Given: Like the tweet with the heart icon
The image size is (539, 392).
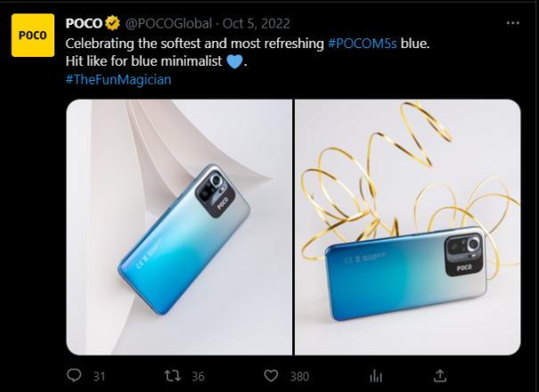Looking at the screenshot, I should pos(271,375).
